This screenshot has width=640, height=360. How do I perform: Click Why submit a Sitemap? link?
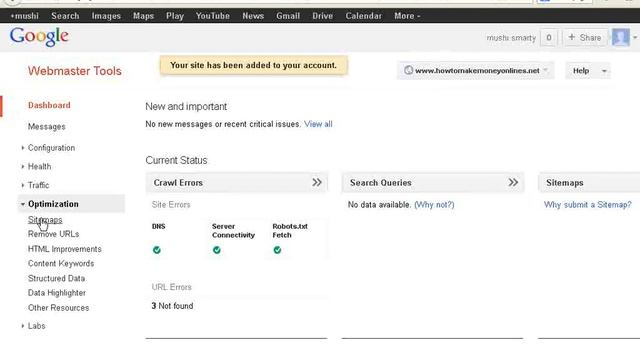coord(587,205)
